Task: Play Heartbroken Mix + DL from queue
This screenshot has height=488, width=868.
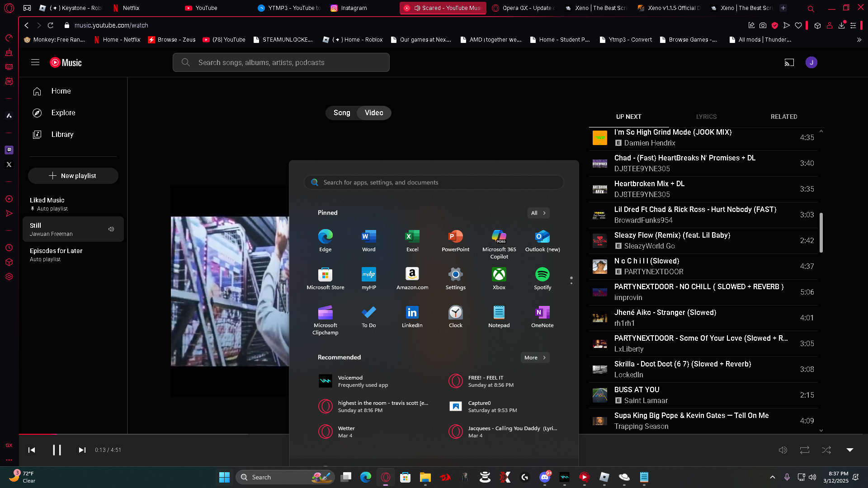Action: coord(703,189)
